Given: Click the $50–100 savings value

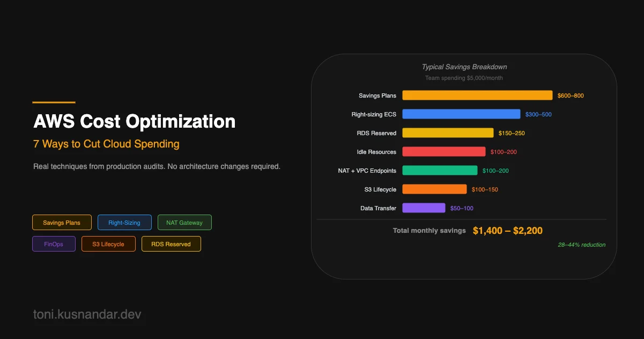Looking at the screenshot, I should pyautogui.click(x=462, y=208).
